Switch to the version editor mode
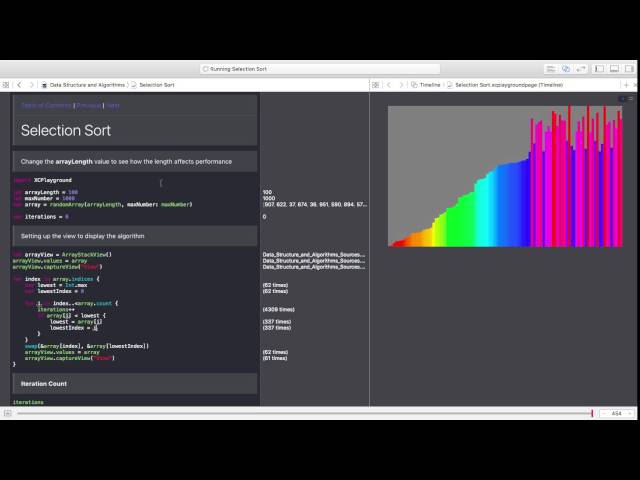Screen dimensions: 640x480 tap(581, 69)
